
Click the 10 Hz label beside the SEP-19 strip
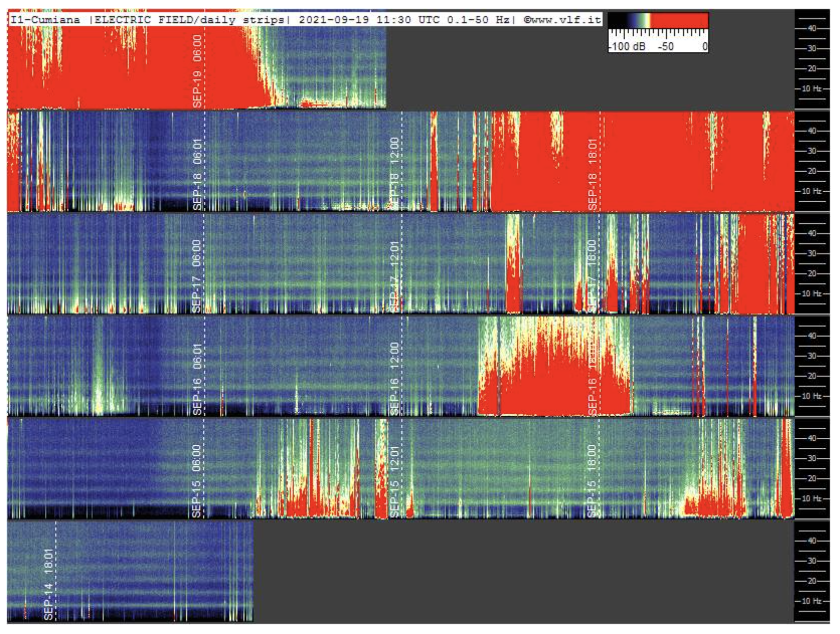pyautogui.click(x=811, y=89)
